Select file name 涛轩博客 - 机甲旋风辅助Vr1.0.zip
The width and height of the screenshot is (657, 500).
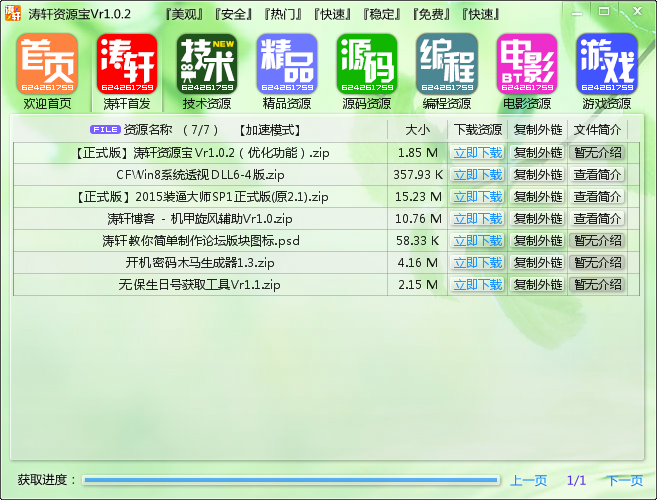(x=200, y=218)
